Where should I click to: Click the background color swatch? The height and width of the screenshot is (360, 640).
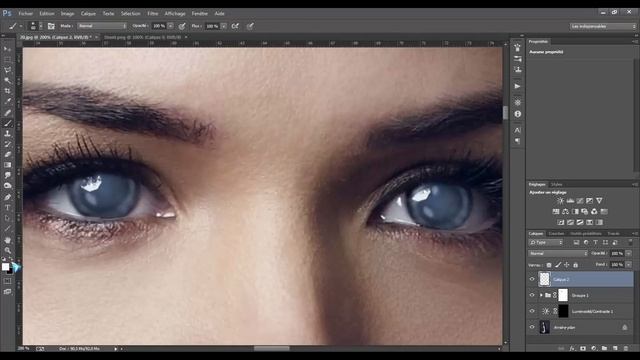(x=10, y=272)
